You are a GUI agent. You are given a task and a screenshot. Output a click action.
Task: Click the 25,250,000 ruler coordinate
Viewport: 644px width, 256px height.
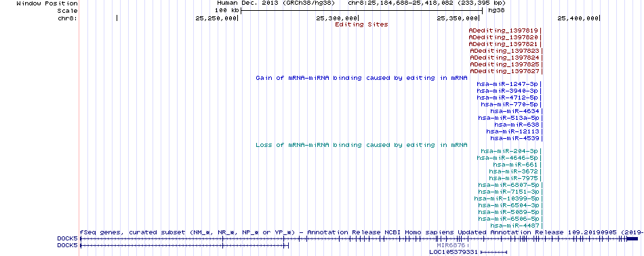pos(216,18)
